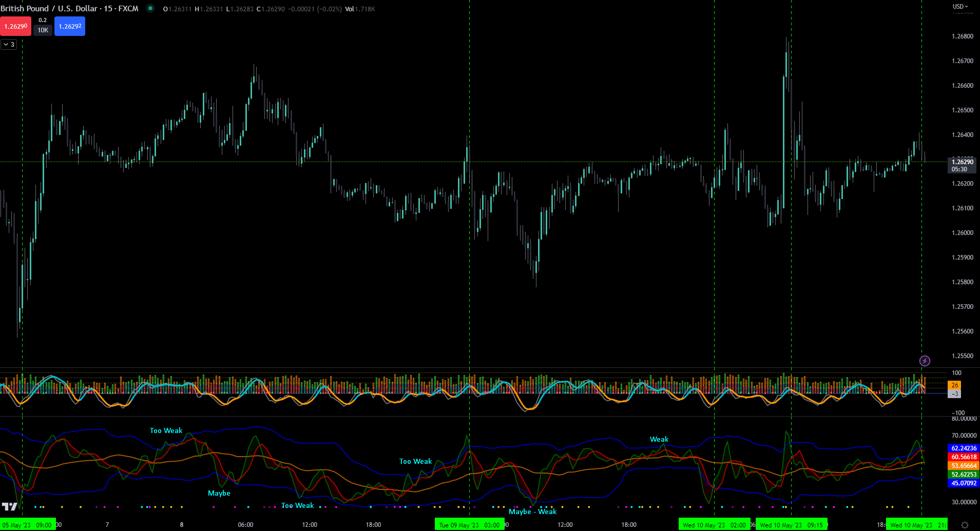
Task: Click current price label 1.26290 on axis
Action: 962,162
